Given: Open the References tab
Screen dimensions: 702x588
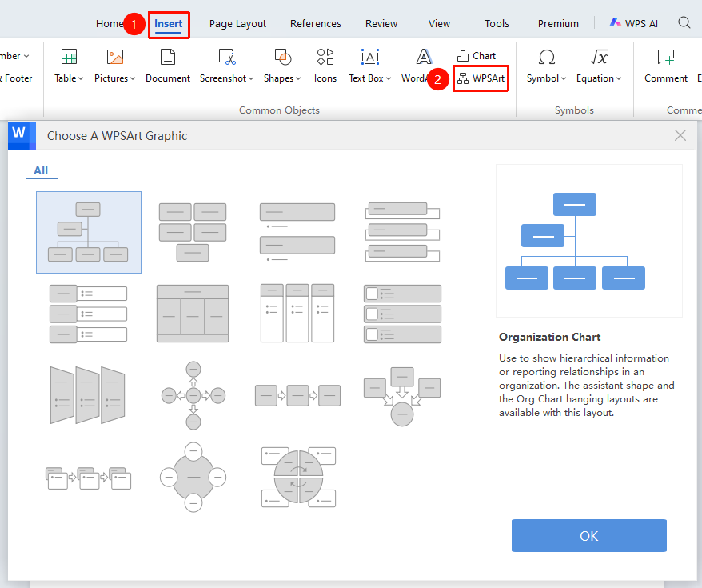Looking at the screenshot, I should click(x=316, y=24).
